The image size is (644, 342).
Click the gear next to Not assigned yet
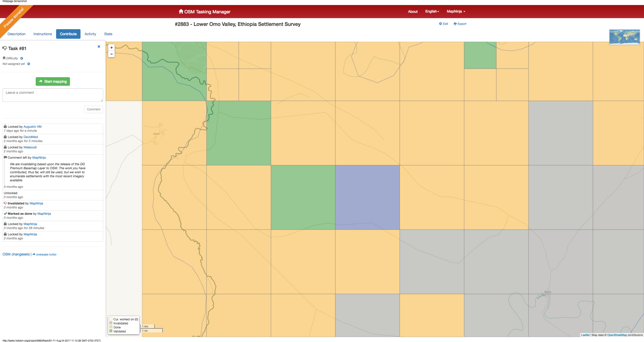click(29, 64)
